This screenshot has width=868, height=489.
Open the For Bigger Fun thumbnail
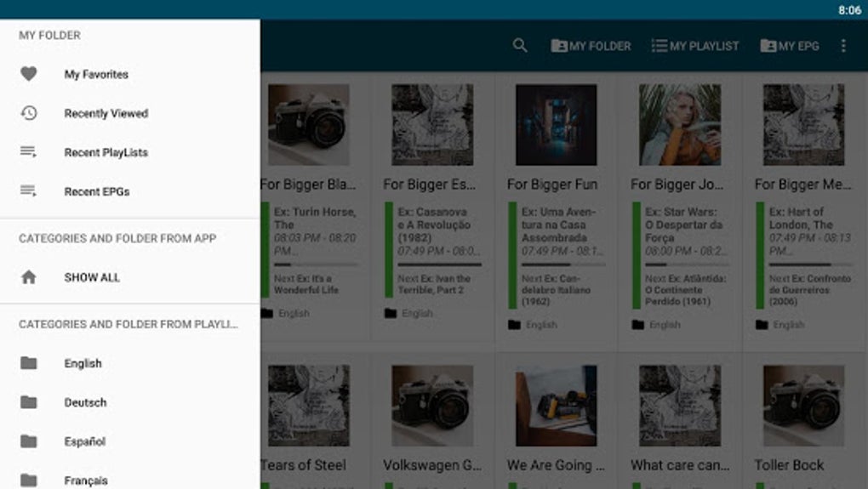[x=557, y=124]
